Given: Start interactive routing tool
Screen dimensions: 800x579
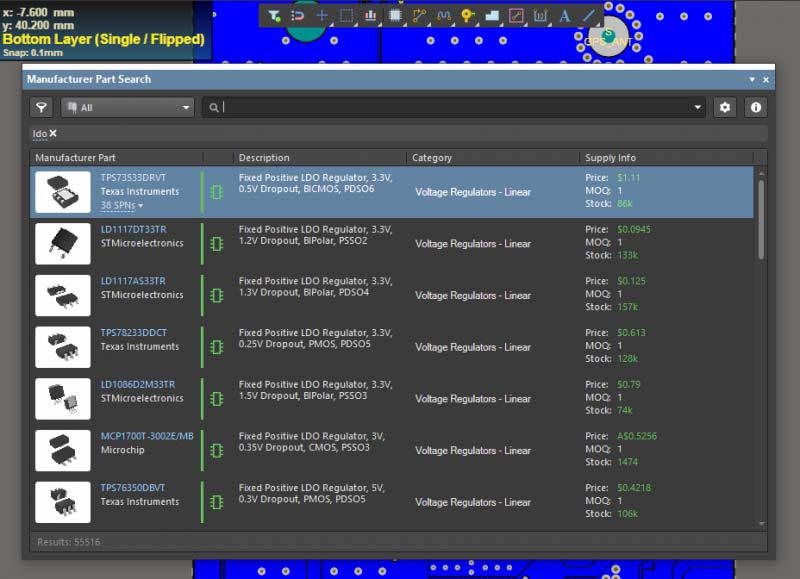Looking at the screenshot, I should click(x=419, y=16).
